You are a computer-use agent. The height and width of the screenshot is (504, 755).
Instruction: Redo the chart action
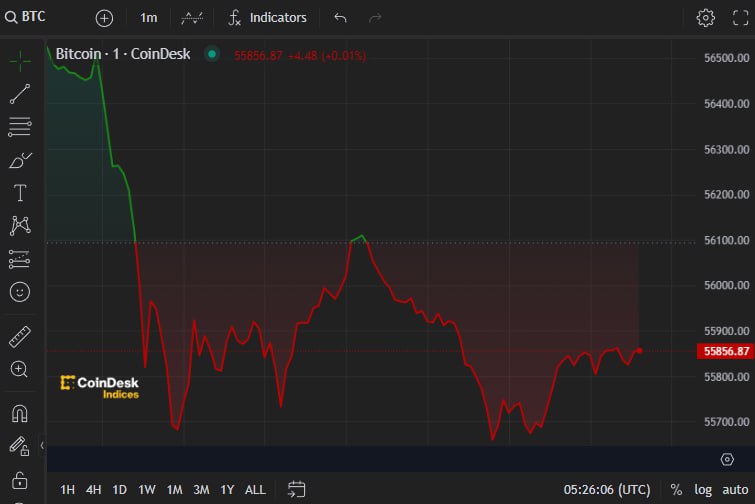375,18
